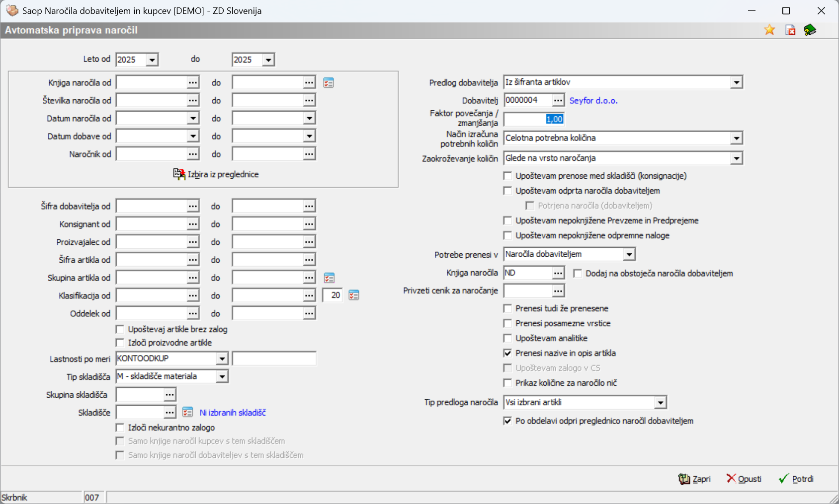This screenshot has width=839, height=504.
Task: Open the Leto do year dropdown
Action: click(268, 60)
